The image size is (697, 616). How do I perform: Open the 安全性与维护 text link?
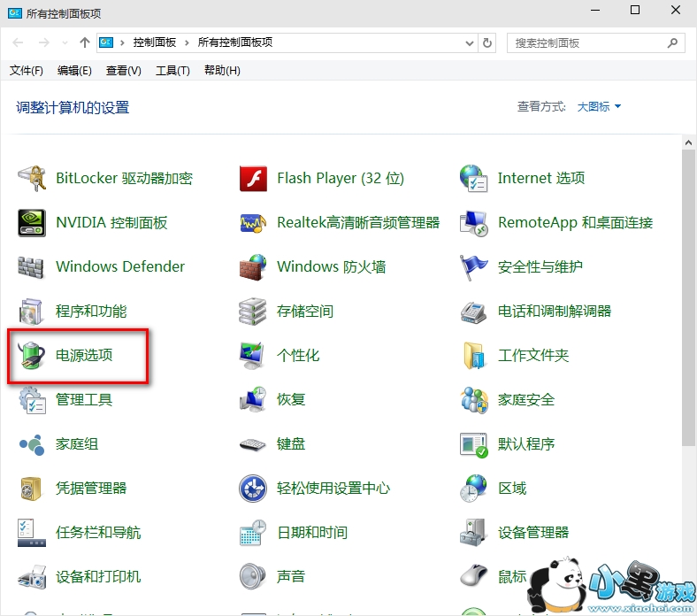[x=540, y=267]
